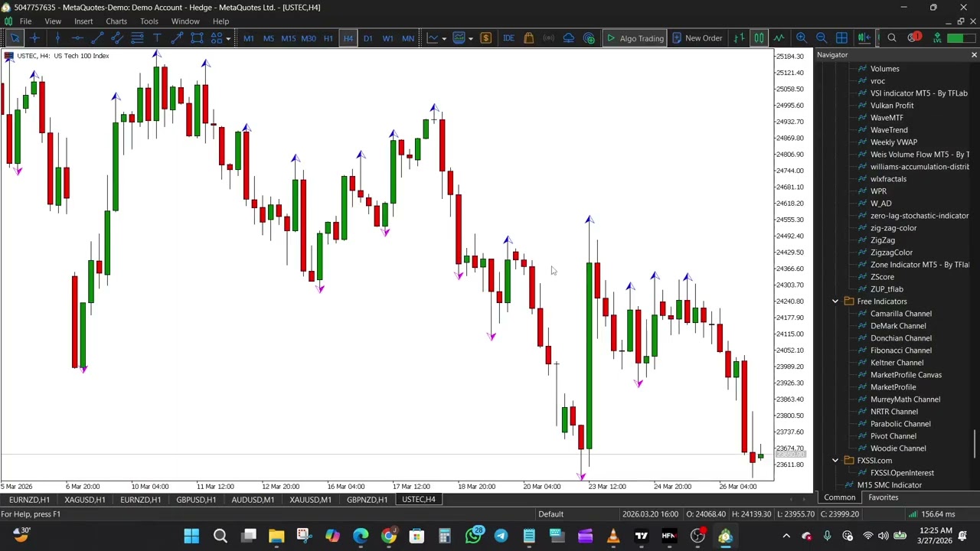Collapse the Free Indicators folder
The height and width of the screenshot is (551, 980).
tap(835, 302)
